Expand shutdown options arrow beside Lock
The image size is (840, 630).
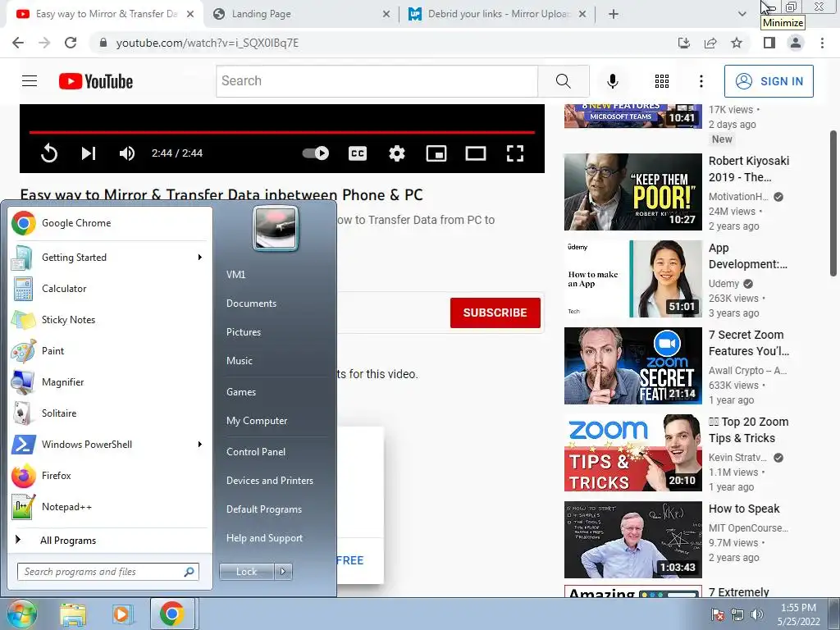point(283,572)
